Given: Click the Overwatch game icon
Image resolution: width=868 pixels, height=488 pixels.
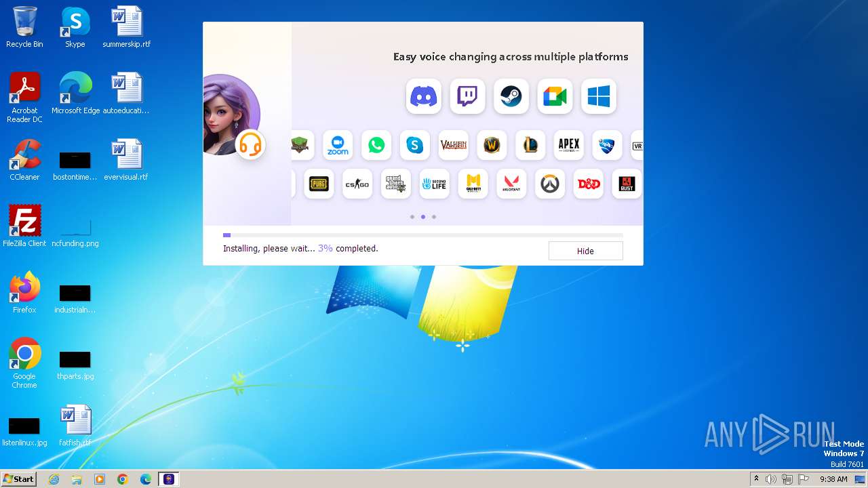Looking at the screenshot, I should click(550, 184).
